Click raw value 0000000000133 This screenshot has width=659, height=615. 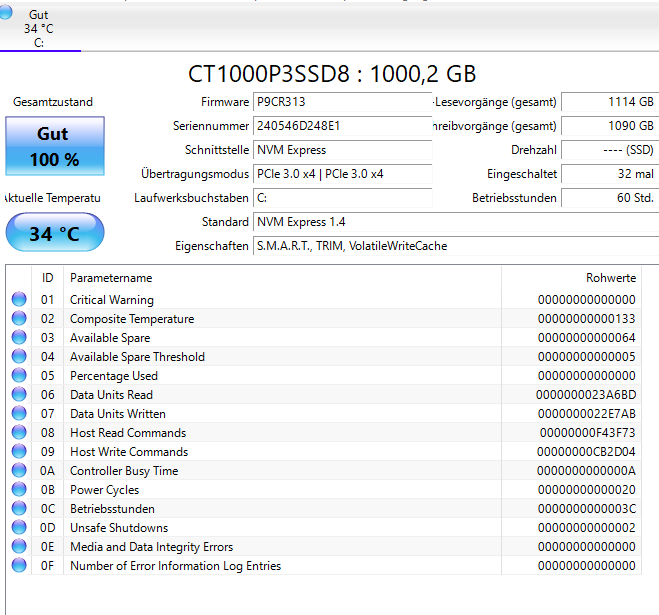tap(586, 319)
